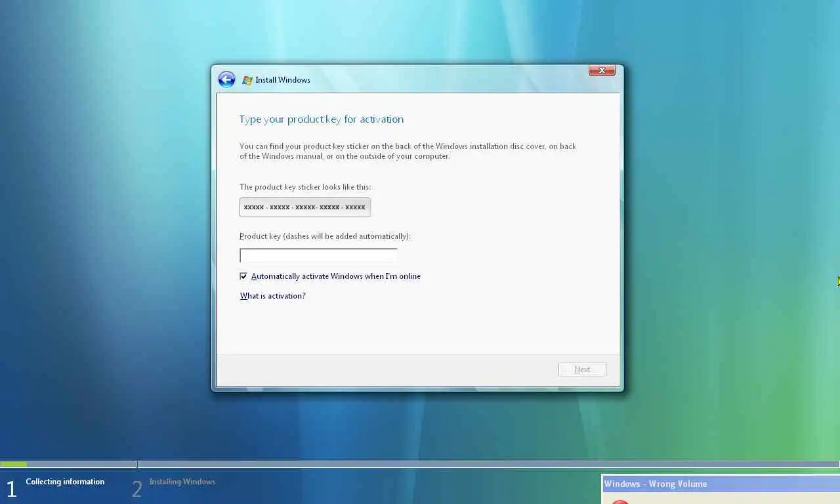
Task: Click the Next button
Action: point(582,369)
